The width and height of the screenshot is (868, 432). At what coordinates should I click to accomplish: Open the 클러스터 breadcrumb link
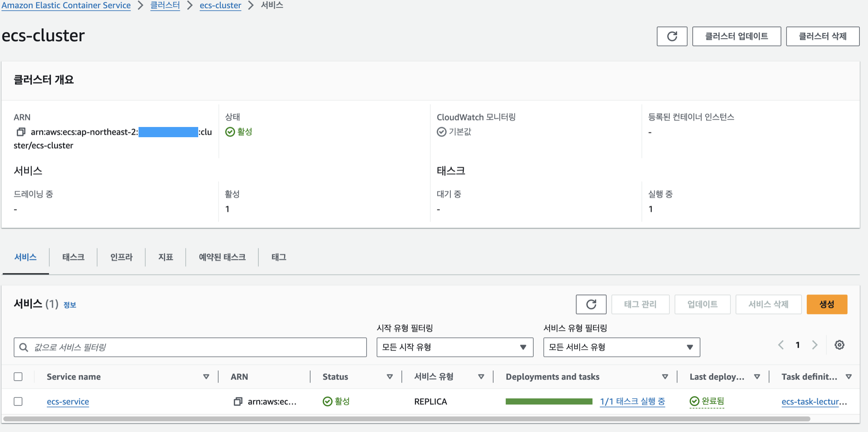click(x=165, y=5)
